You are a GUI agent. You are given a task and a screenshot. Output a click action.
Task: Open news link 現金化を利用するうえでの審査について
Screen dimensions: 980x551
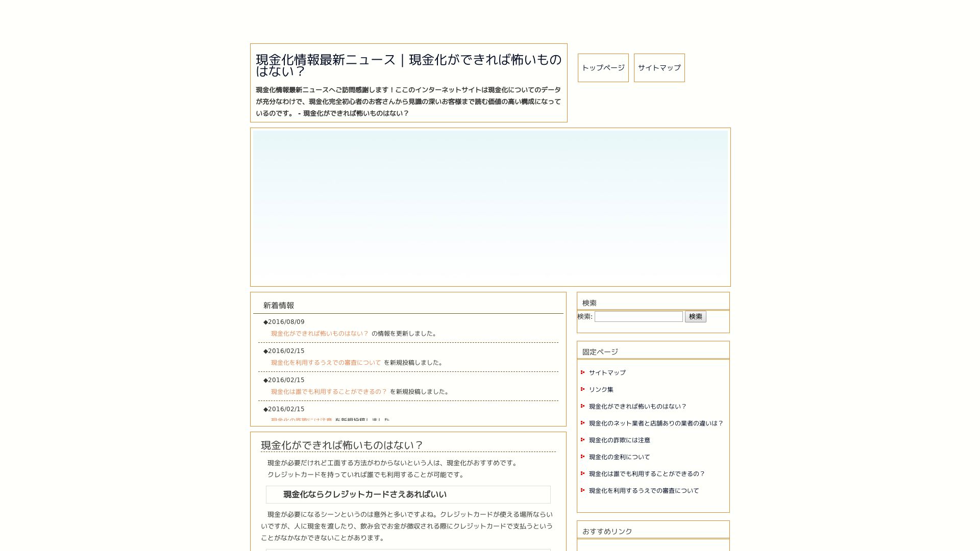click(x=326, y=363)
